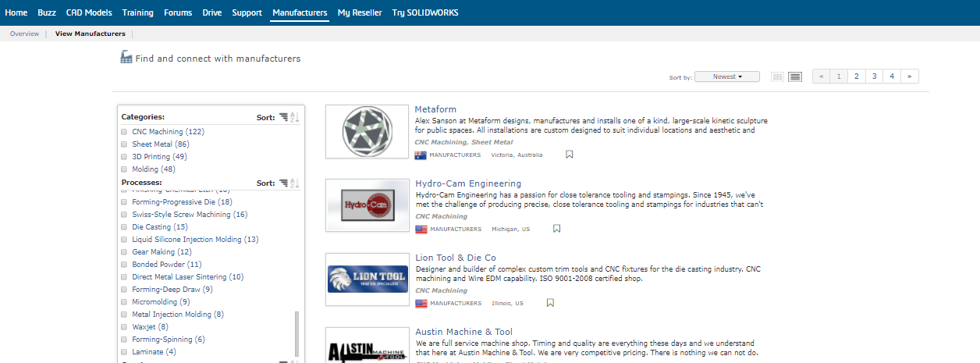Go to results page 1

point(839,77)
